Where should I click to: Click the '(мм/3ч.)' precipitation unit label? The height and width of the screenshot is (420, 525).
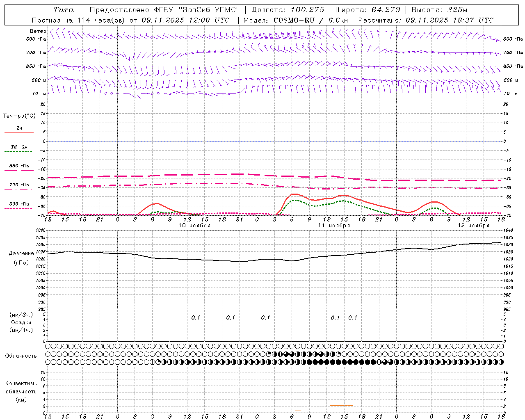pyautogui.click(x=21, y=315)
